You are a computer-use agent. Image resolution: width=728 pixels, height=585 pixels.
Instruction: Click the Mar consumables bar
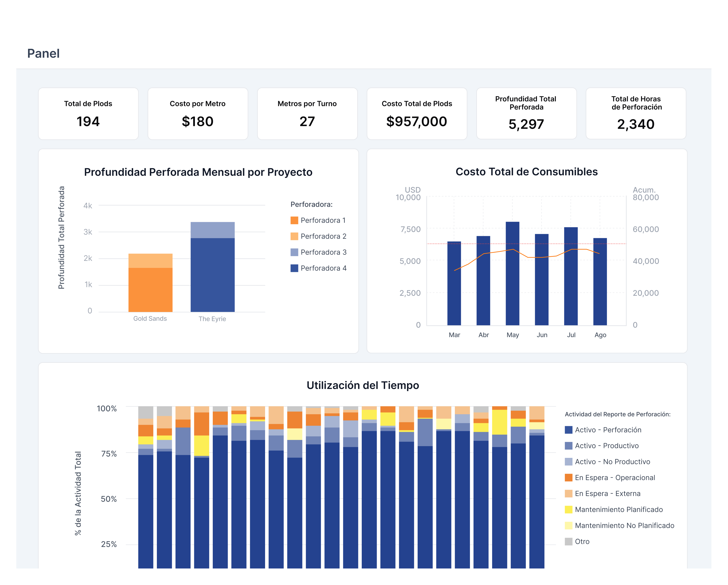454,283
